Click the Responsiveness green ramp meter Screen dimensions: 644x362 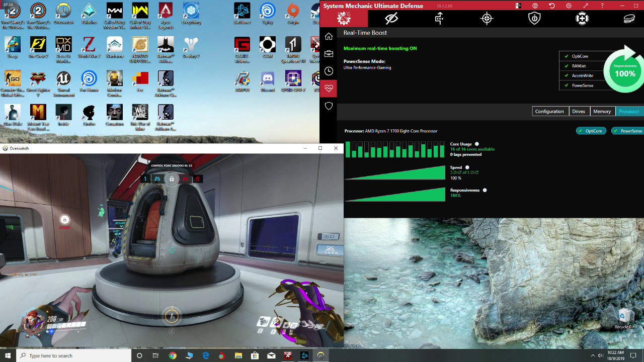[395, 195]
